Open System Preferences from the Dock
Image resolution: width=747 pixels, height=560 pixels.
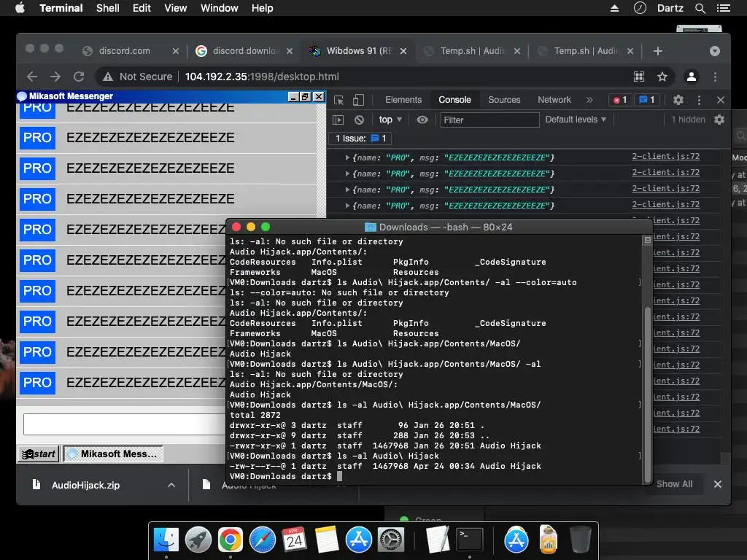391,540
